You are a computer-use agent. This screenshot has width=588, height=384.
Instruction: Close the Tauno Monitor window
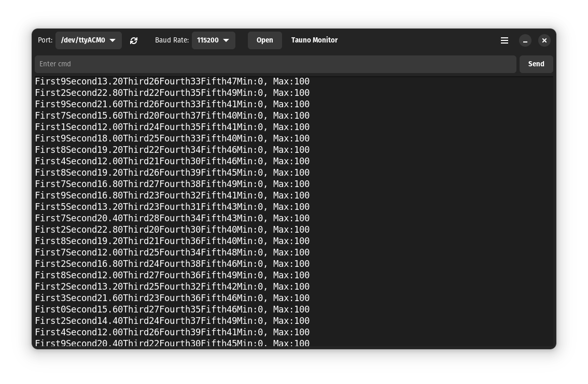(x=544, y=40)
